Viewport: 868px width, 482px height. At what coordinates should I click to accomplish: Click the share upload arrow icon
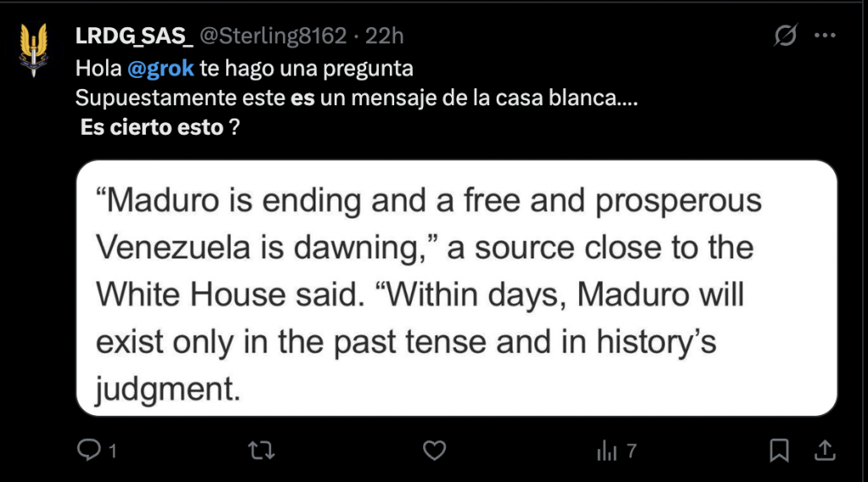tap(825, 451)
